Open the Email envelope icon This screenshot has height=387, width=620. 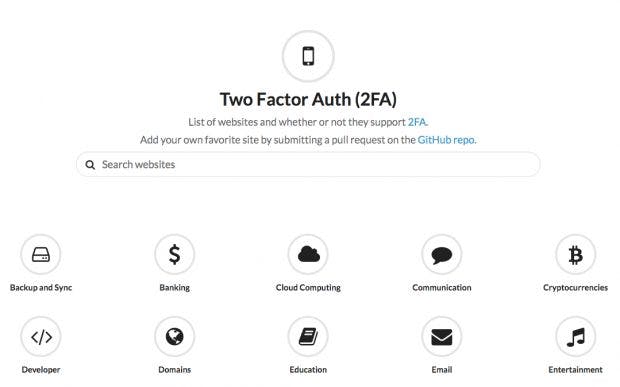(442, 337)
